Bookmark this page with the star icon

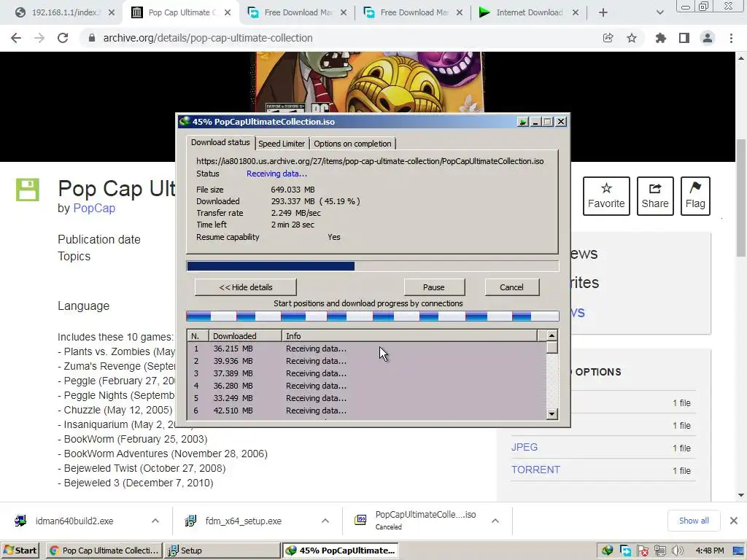632,38
